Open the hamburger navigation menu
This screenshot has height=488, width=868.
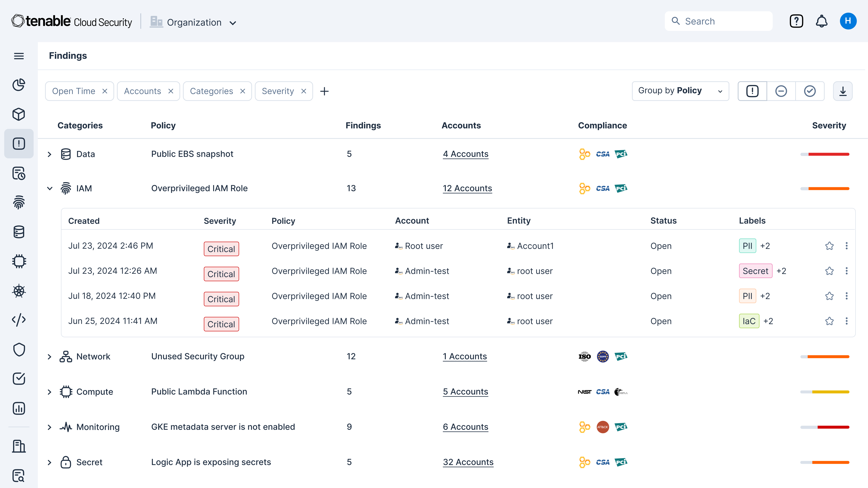tap(19, 56)
